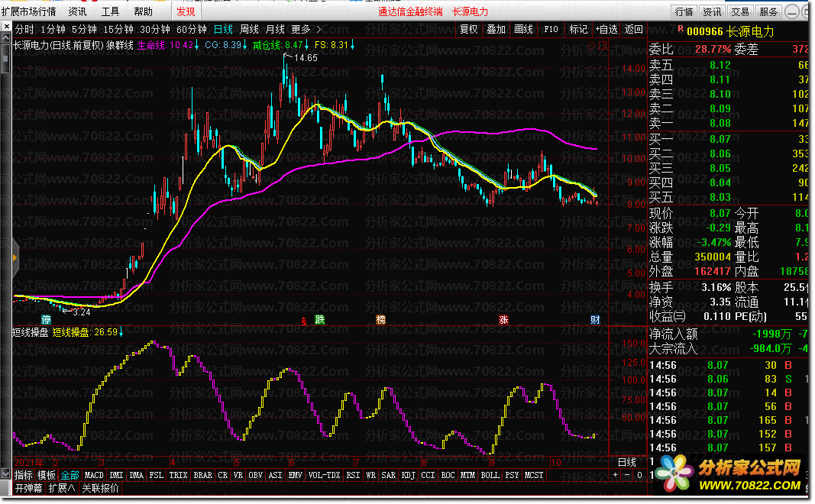This screenshot has width=815, height=504.
Task: Select the BOLL indicator tab
Action: tap(490, 475)
